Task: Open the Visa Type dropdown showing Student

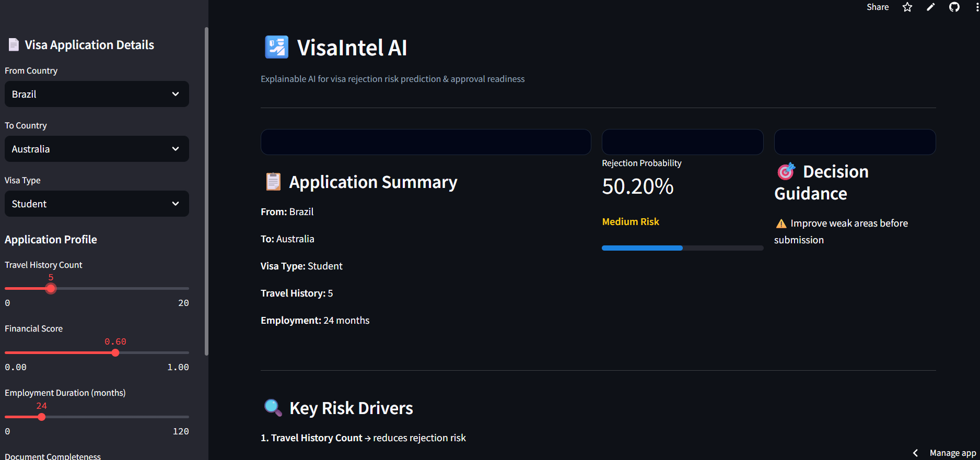Action: click(97, 204)
